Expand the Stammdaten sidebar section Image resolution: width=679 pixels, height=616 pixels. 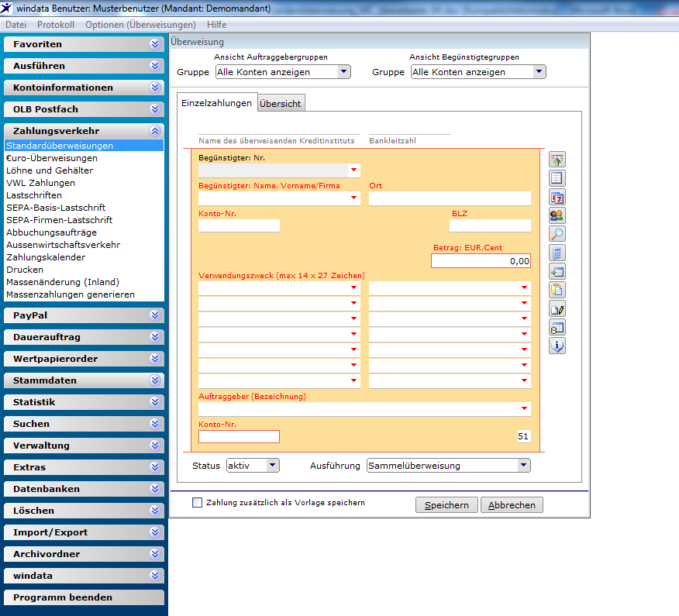tap(154, 380)
